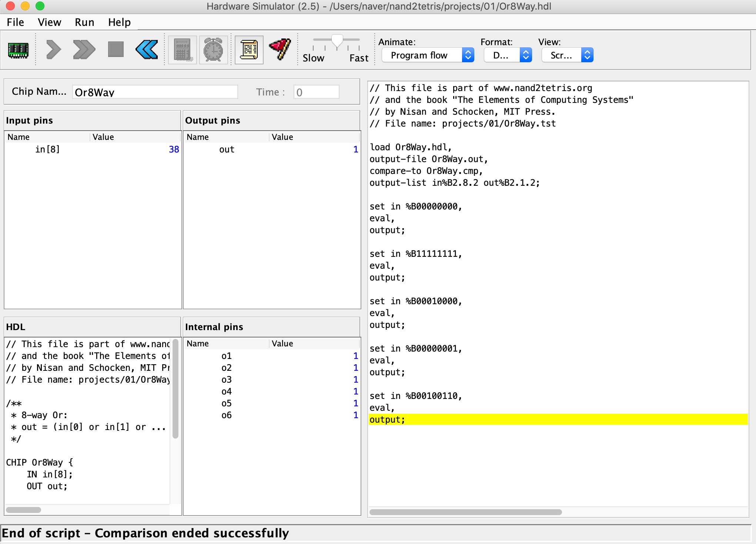The width and height of the screenshot is (756, 544).
Task: Click Input pins Value column header
Action: 135,137
